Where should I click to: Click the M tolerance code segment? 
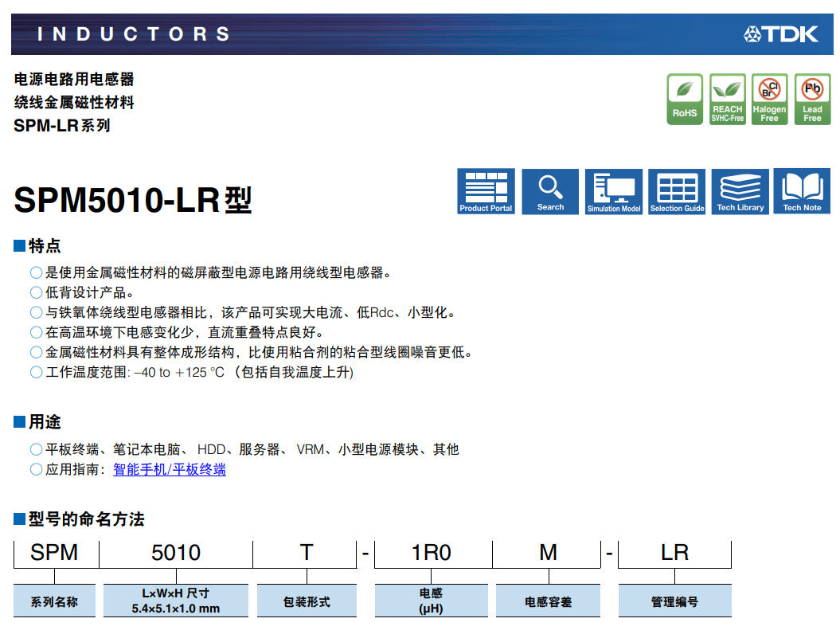tap(548, 553)
